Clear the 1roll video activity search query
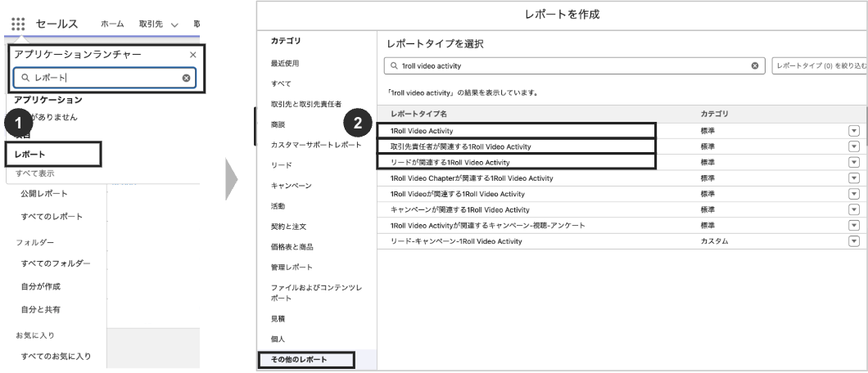 [x=754, y=65]
